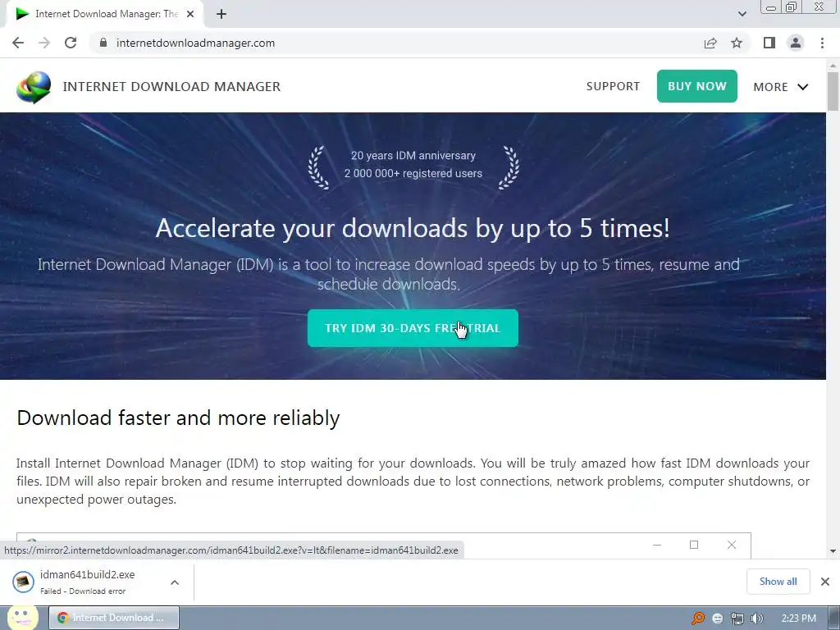Click the volume speaker tray icon
Image resolution: width=840 pixels, height=630 pixels.
[756, 619]
